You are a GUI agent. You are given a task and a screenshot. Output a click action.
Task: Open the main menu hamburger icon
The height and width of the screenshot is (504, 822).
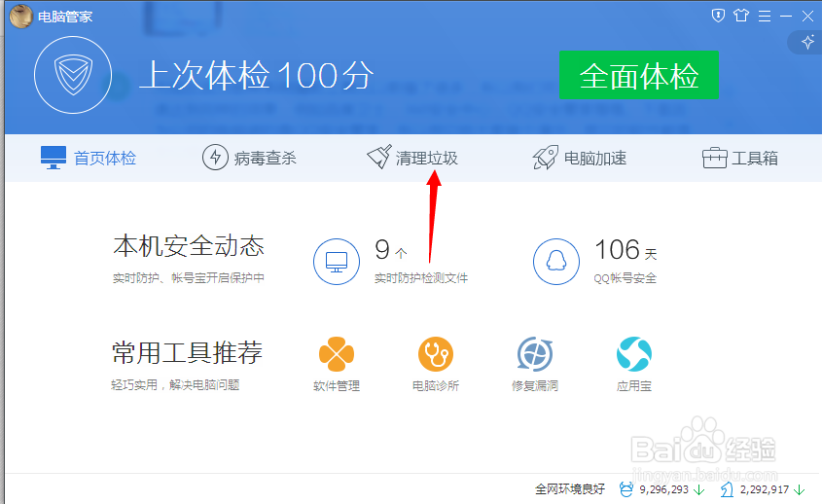(765, 17)
